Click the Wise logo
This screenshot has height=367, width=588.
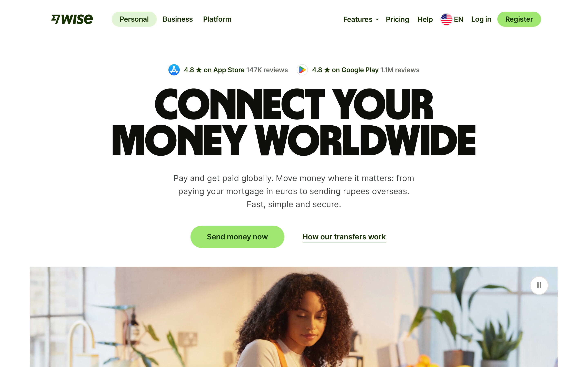click(72, 19)
